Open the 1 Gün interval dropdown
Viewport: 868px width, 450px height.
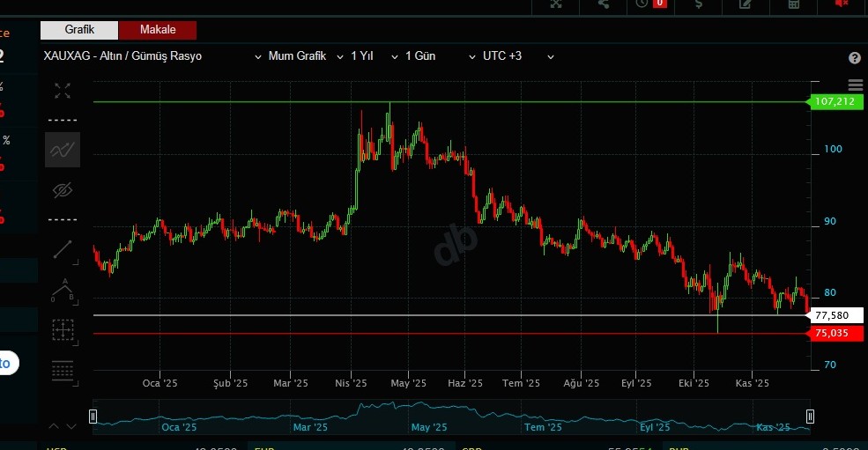click(x=432, y=56)
